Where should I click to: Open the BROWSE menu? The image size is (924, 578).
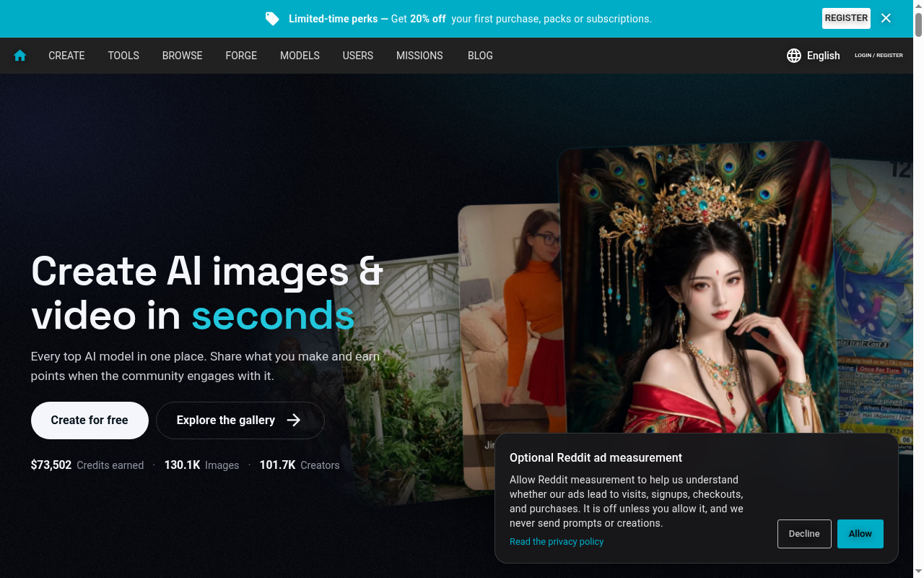pos(182,56)
